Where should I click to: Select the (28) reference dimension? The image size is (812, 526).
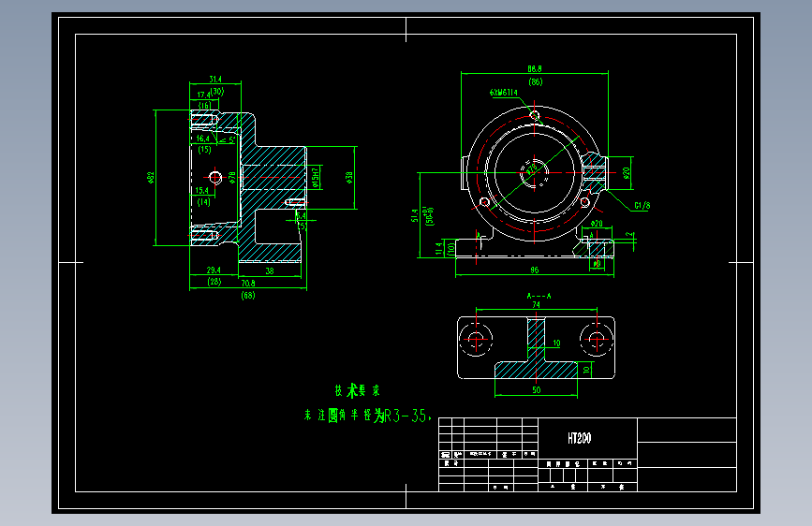[x=214, y=282]
